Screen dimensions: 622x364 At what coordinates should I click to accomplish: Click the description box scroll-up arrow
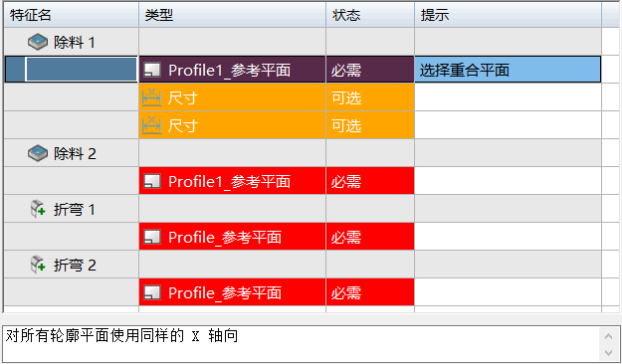click(x=608, y=336)
